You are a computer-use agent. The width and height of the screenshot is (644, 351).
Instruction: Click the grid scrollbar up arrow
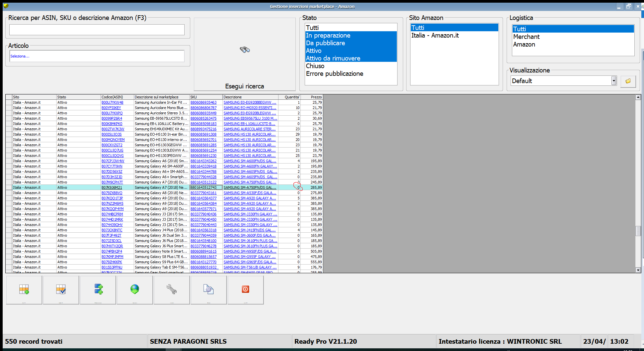click(x=638, y=97)
